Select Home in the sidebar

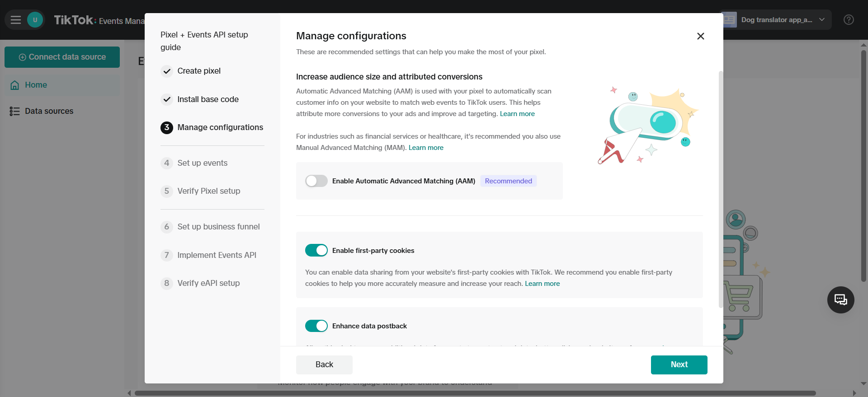click(62, 85)
